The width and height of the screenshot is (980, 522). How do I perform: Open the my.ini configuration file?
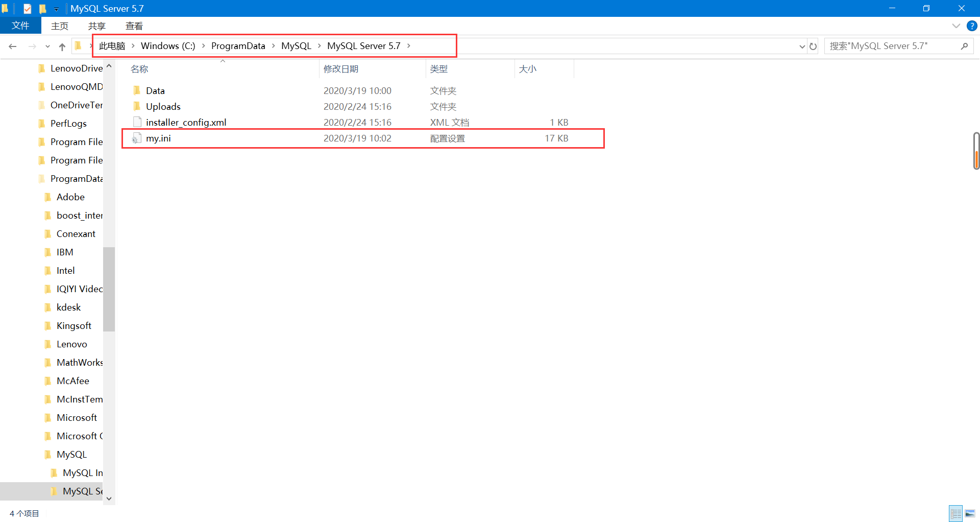point(158,138)
